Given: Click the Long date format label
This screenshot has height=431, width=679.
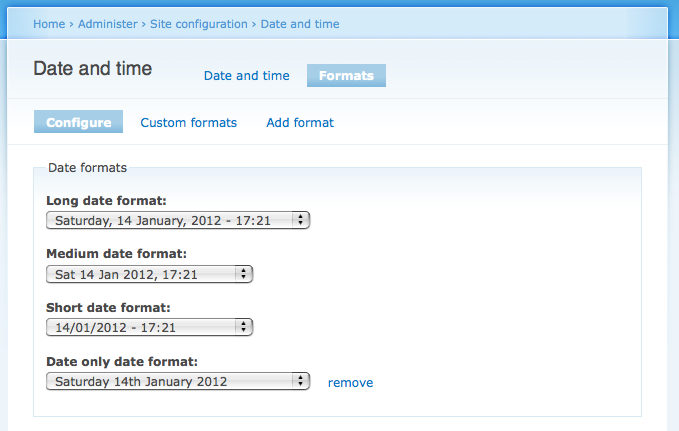Looking at the screenshot, I should 107,201.
